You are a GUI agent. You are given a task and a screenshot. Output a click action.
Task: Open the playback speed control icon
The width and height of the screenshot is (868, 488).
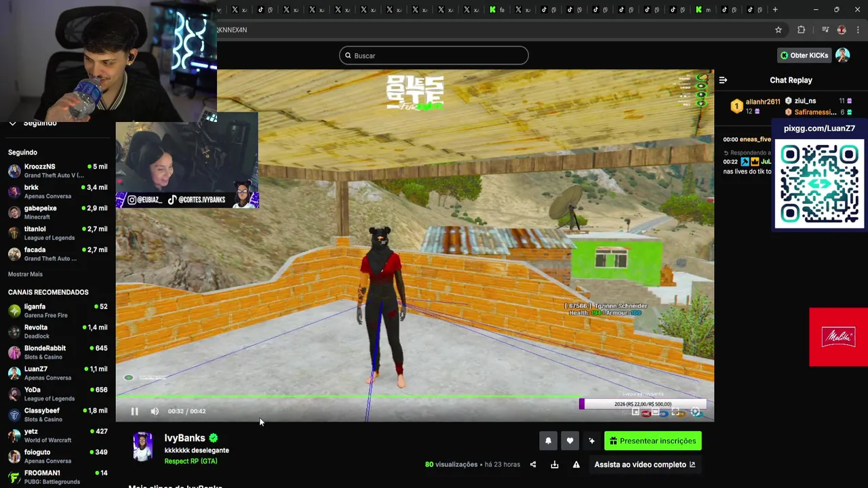[695, 411]
